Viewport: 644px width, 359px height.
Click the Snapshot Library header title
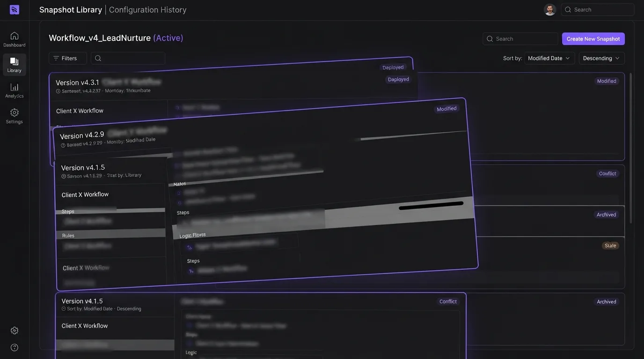click(x=71, y=9)
